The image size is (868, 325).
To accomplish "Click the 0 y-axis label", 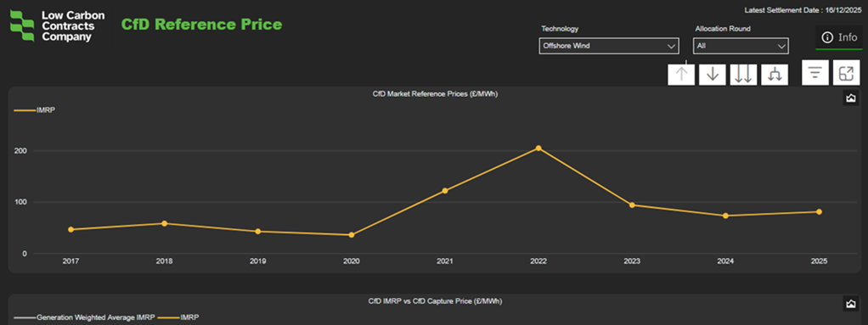I will [25, 254].
